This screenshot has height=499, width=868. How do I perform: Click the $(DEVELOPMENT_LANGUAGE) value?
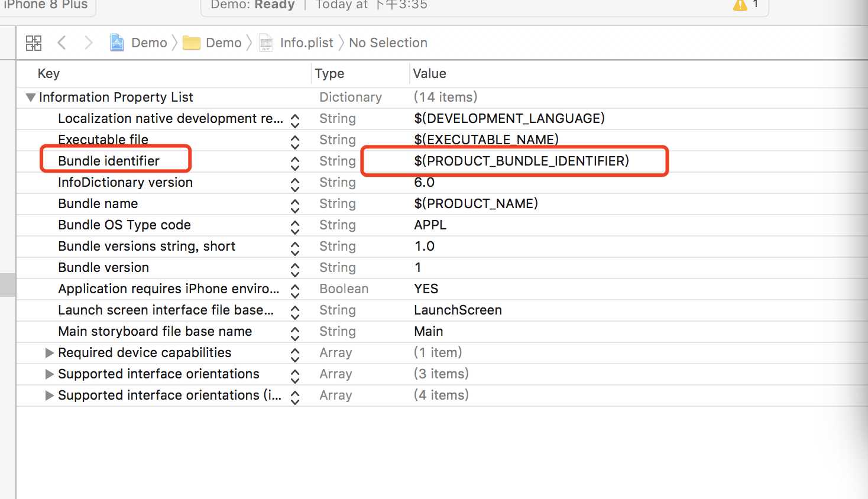pos(509,118)
